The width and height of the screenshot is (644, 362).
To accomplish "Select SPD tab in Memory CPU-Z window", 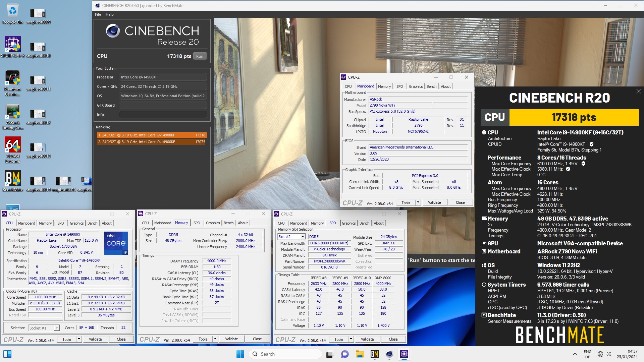I will pyautogui.click(x=197, y=223).
